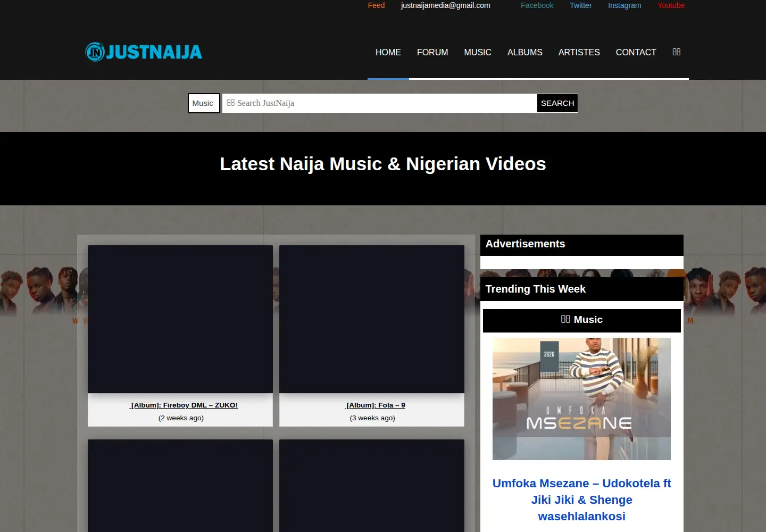766x532 pixels.
Task: Open the Artistes page
Action: pos(579,52)
